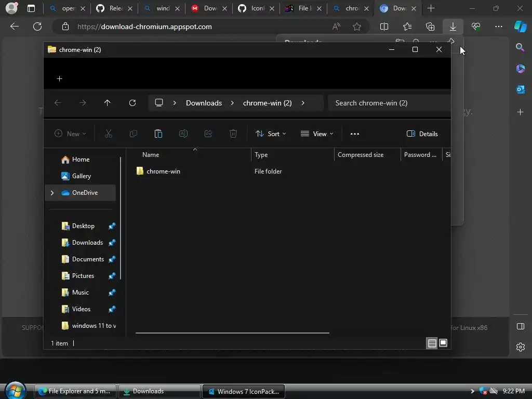This screenshot has height=399, width=532.
Task: Click the Copy icon in Explorer toolbar
Action: pyautogui.click(x=134, y=134)
